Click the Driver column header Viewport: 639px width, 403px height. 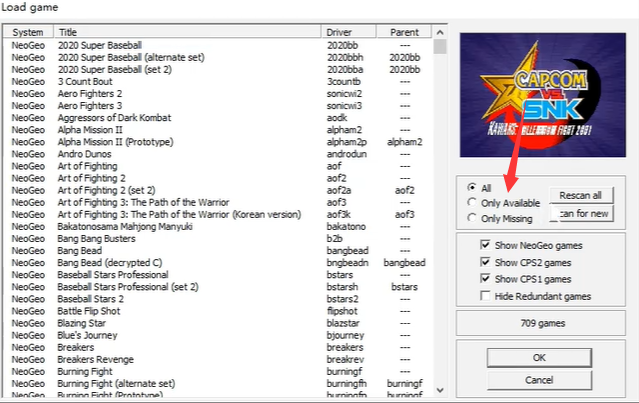point(352,33)
